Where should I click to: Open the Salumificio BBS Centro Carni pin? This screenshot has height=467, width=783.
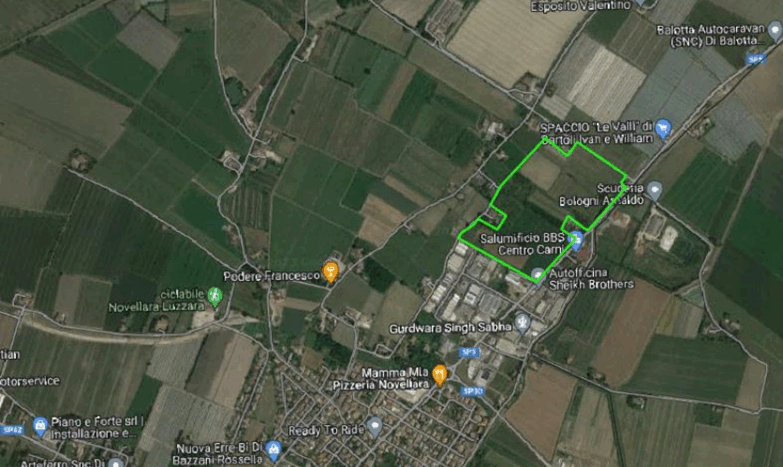point(577,241)
